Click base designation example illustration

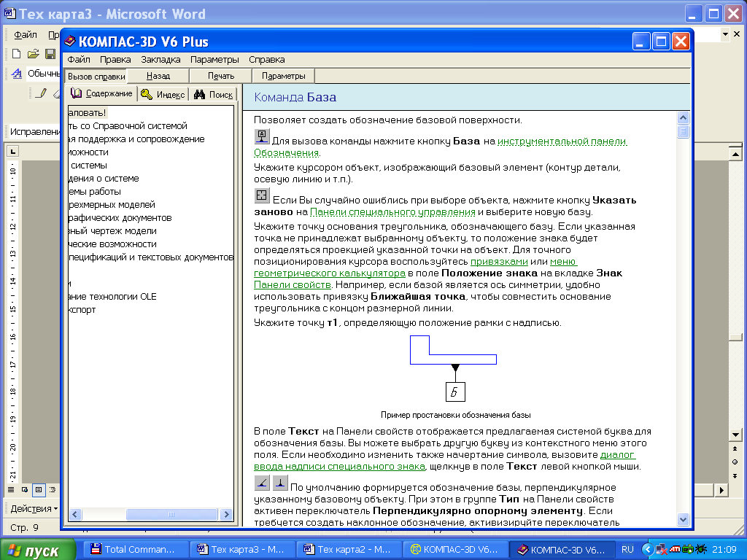point(454,369)
